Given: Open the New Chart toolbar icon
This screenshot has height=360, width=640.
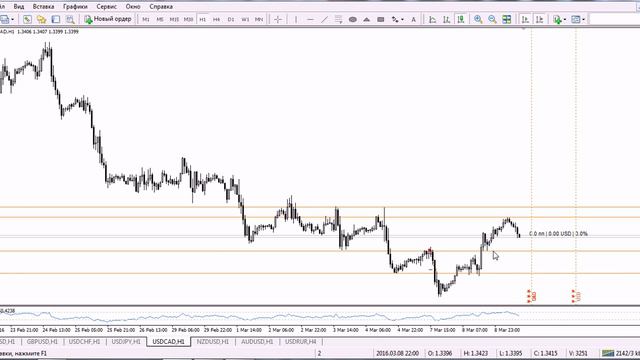Looking at the screenshot, I should (4, 19).
